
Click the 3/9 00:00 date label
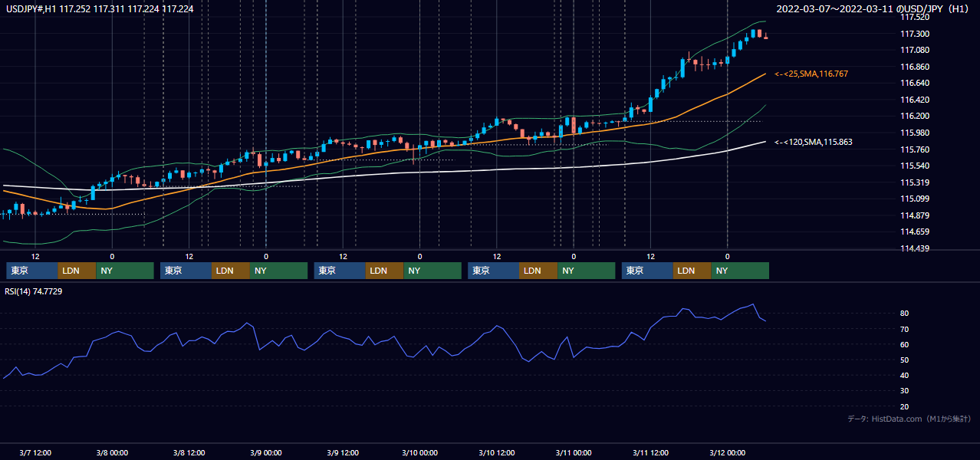266,453
